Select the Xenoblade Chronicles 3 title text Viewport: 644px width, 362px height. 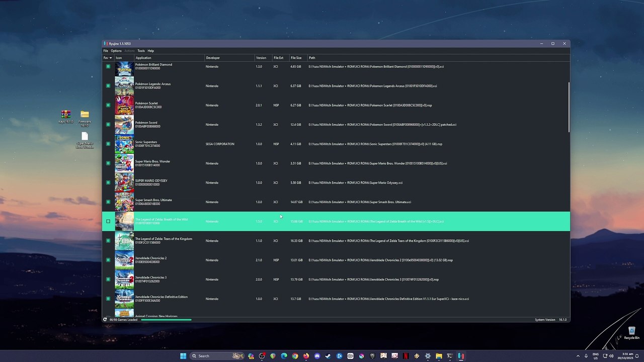click(x=151, y=278)
